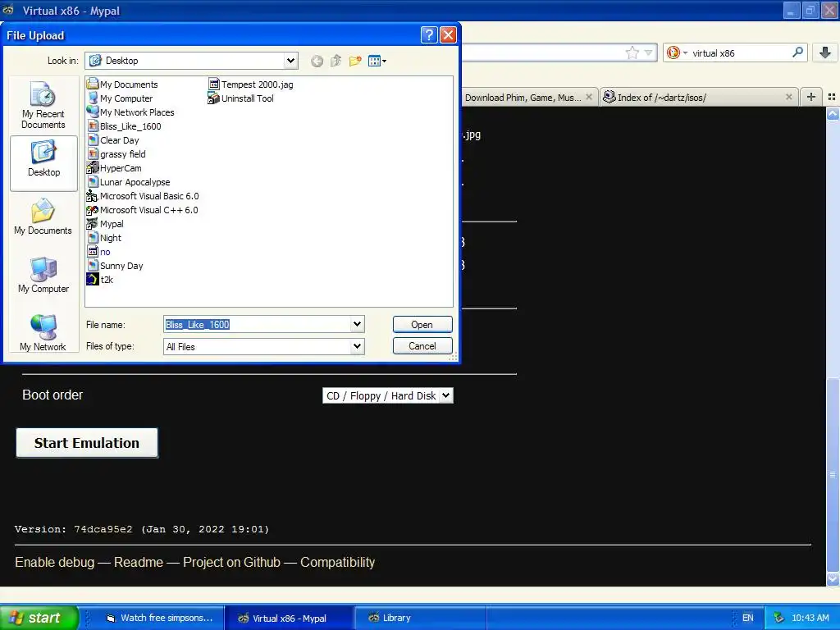
Task: Click the EN language indicator
Action: 747,618
